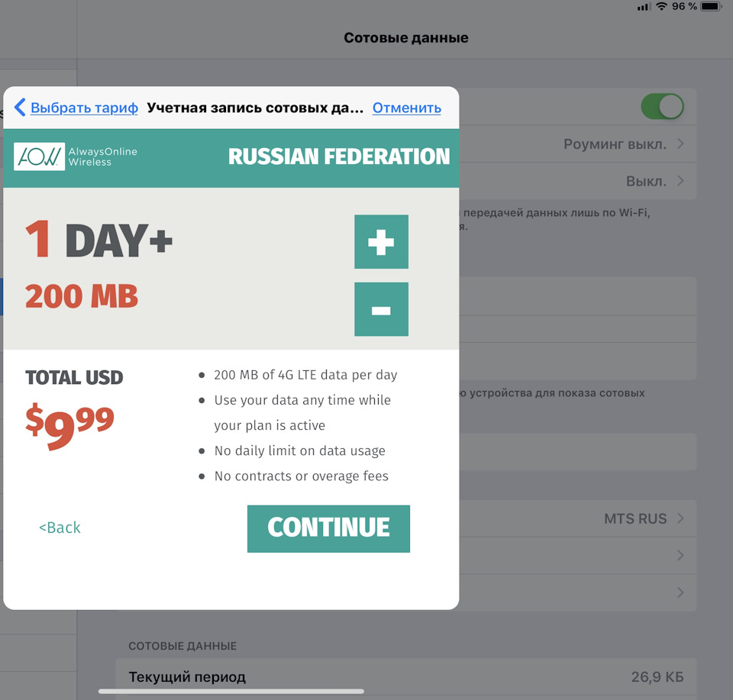The image size is (733, 700).
Task: Turn off the enabled green setting switch
Action: (662, 107)
